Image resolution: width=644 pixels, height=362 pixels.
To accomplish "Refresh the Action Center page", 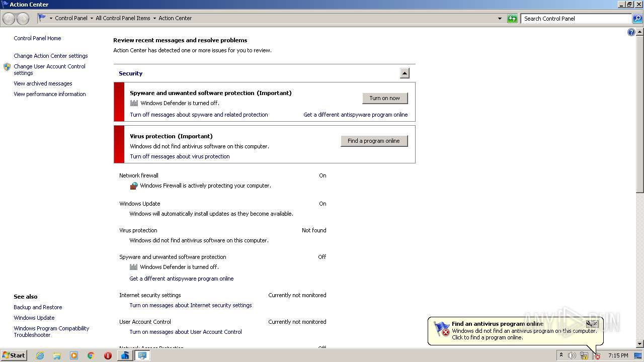I will [x=512, y=19].
